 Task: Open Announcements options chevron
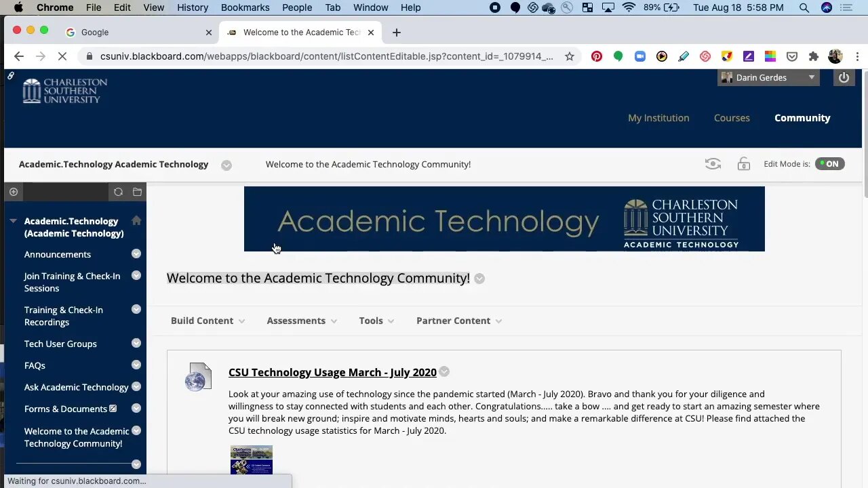[x=136, y=254]
